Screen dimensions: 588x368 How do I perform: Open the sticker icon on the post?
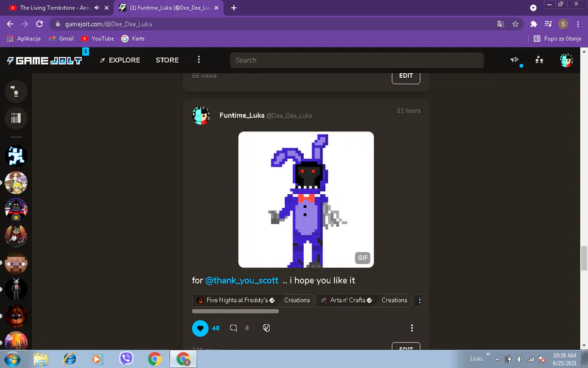(x=267, y=328)
